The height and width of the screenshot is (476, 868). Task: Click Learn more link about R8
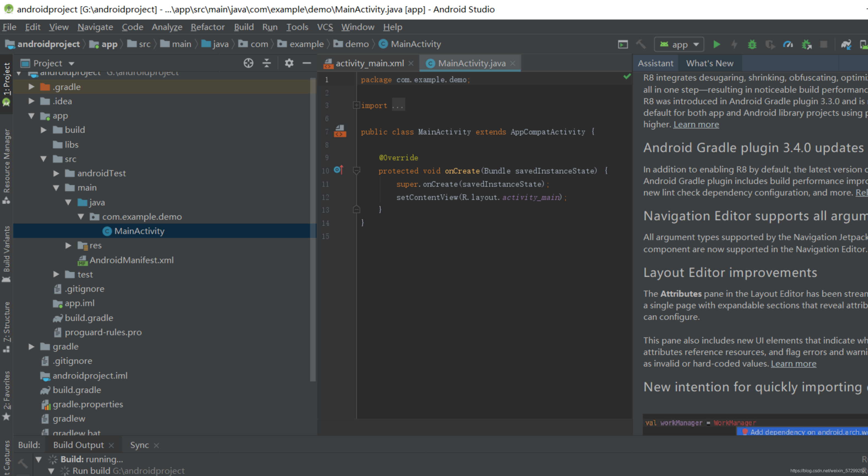click(696, 124)
